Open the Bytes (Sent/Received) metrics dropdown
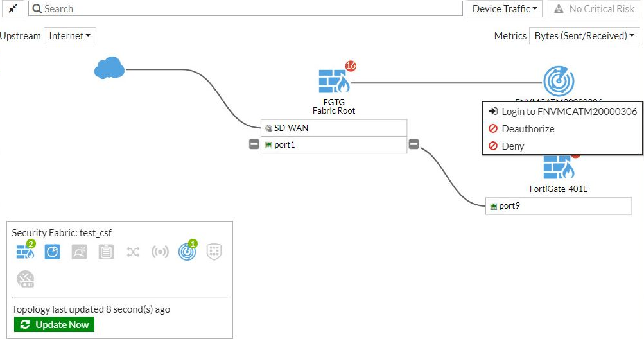644x339 pixels. 584,36
